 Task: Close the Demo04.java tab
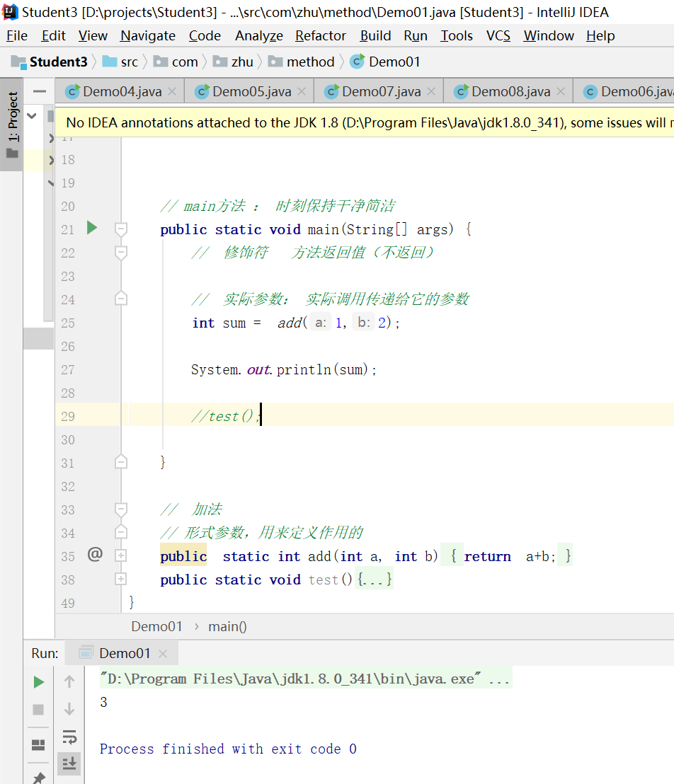pyautogui.click(x=172, y=91)
